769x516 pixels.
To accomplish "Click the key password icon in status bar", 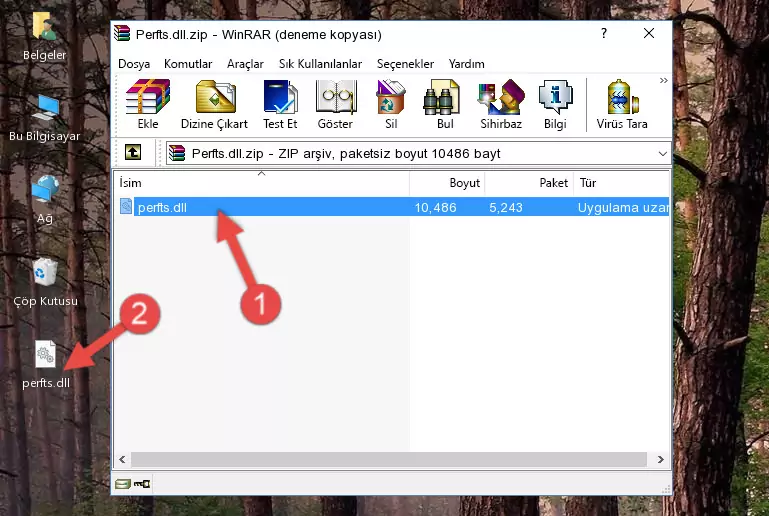I will tap(142, 484).
